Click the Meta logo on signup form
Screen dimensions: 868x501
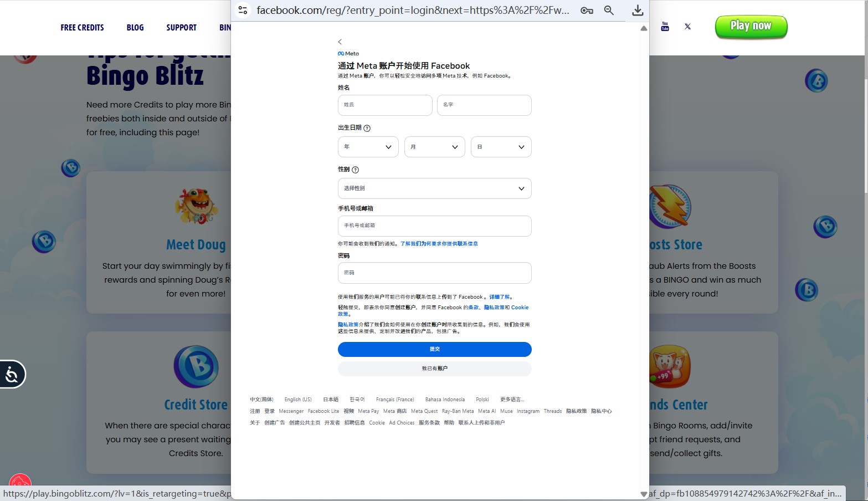[348, 54]
